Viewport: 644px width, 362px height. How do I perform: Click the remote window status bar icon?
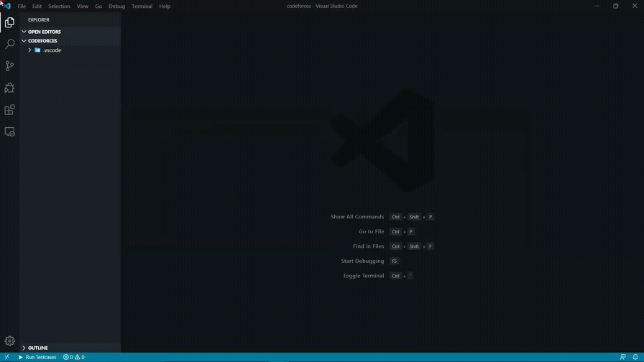point(6,357)
